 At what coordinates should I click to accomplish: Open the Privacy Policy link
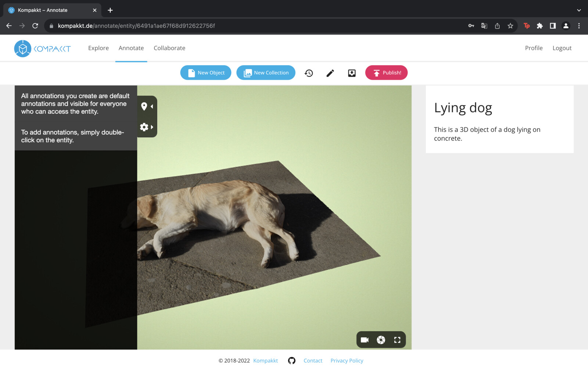(x=347, y=361)
